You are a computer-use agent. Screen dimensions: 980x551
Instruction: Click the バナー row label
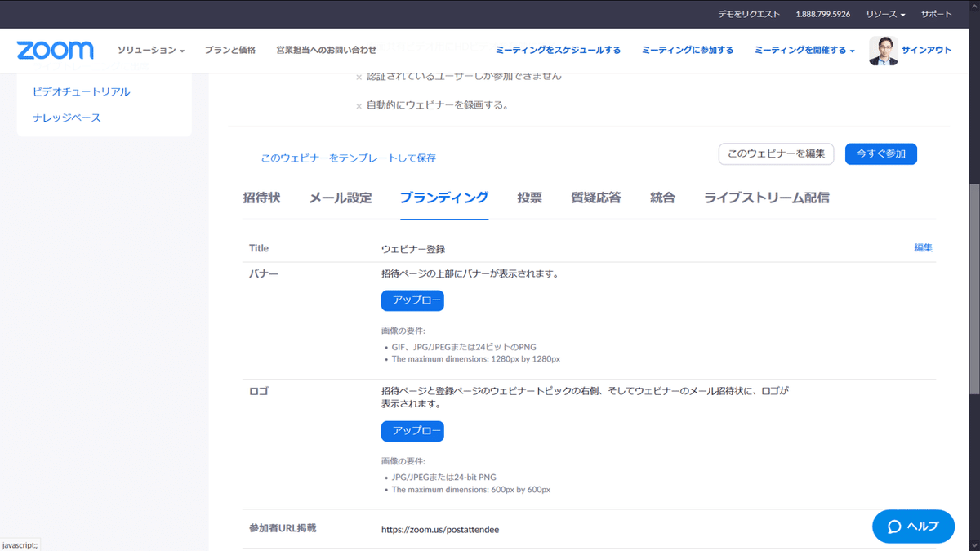264,274
